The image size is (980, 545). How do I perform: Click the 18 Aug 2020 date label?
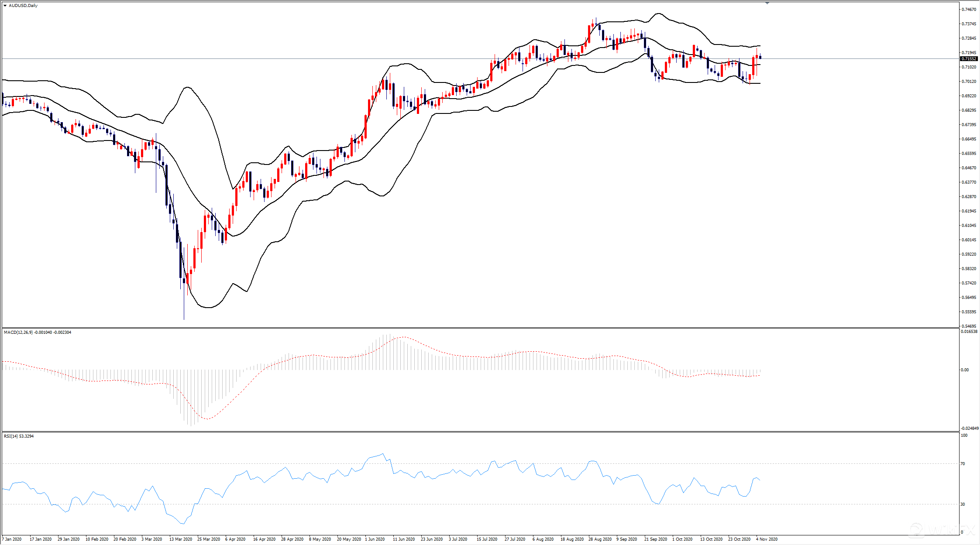point(572,539)
